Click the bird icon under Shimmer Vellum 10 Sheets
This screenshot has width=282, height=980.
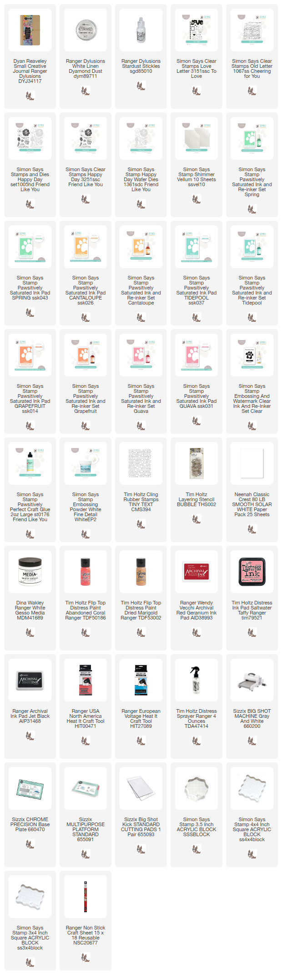click(196, 199)
